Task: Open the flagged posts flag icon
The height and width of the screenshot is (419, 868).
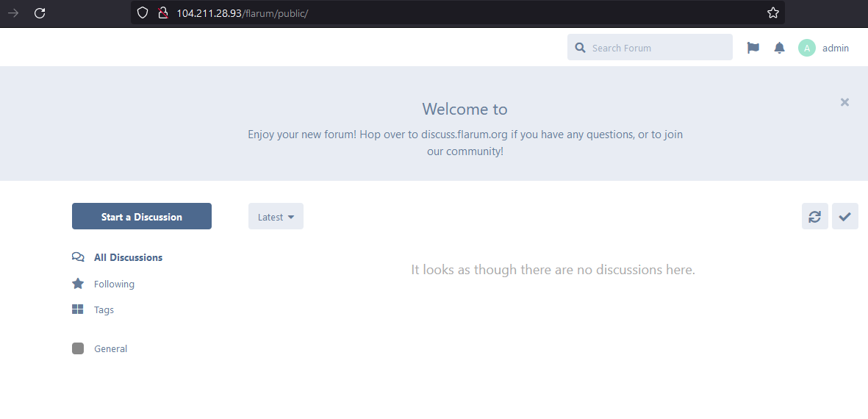Action: (753, 48)
